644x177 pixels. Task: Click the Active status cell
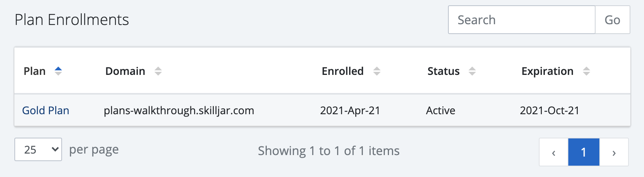440,110
